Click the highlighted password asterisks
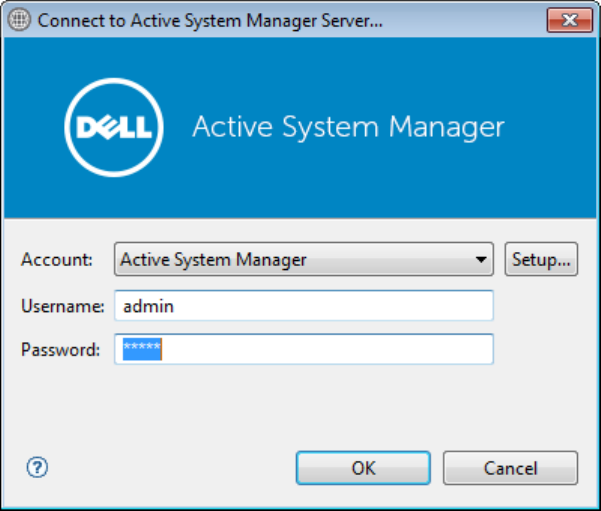 141,349
